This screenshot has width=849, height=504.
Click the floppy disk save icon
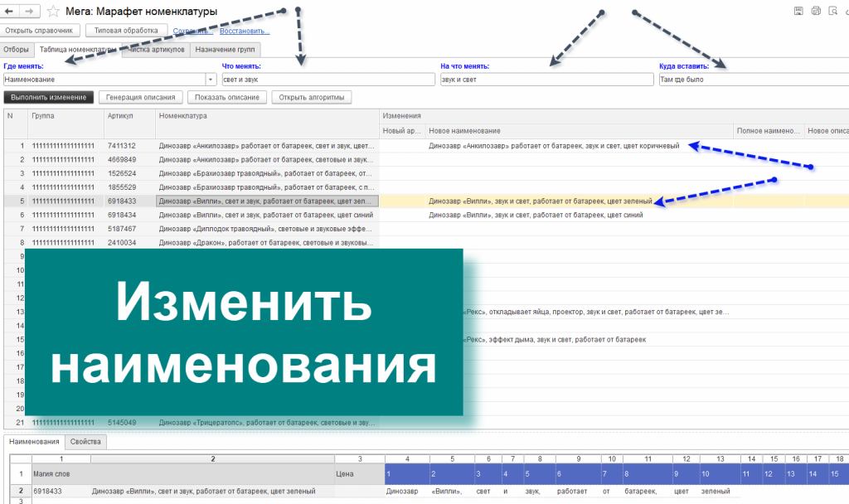click(798, 11)
